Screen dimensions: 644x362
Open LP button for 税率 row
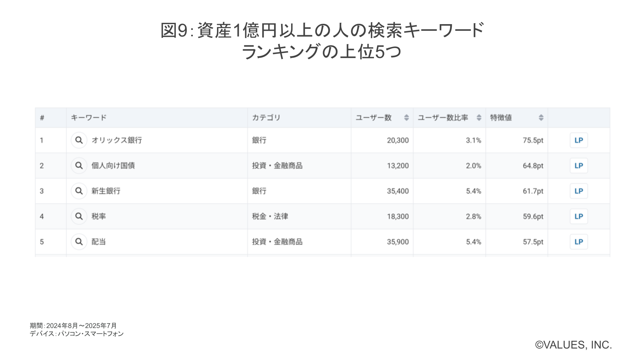[579, 217]
